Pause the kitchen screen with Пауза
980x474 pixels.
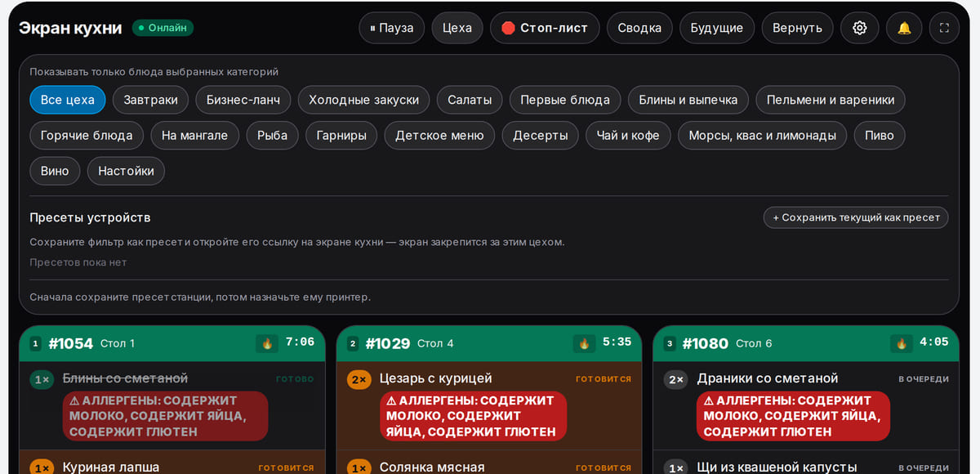pos(392,28)
